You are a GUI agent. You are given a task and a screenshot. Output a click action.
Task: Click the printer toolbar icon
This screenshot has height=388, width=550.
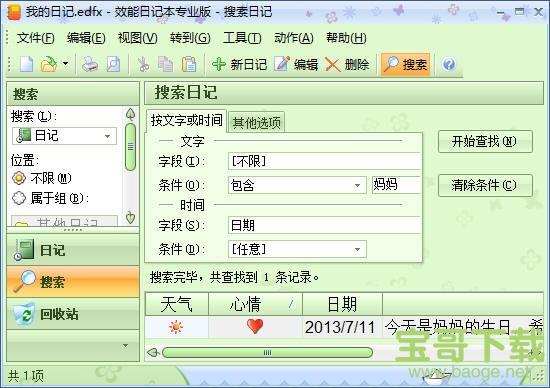point(90,65)
